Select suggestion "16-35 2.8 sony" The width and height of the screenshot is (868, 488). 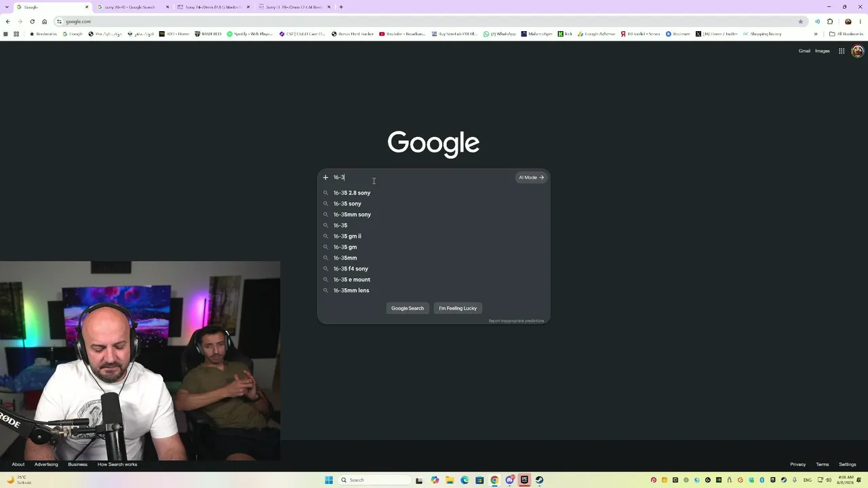[434, 193]
